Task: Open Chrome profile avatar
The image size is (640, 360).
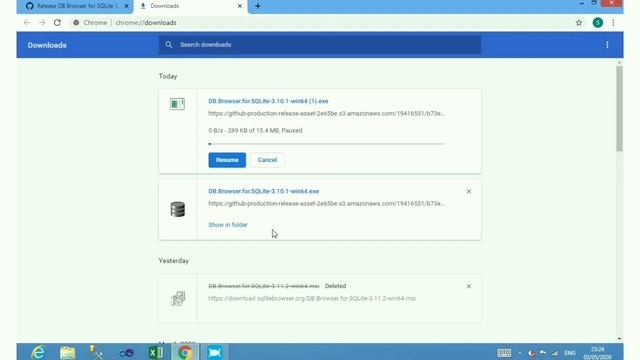Action: point(598,23)
